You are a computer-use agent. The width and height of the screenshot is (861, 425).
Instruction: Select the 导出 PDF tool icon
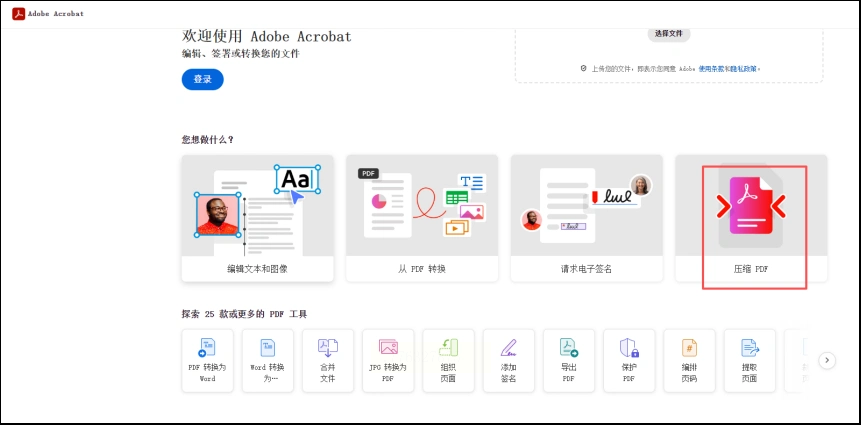(x=569, y=347)
